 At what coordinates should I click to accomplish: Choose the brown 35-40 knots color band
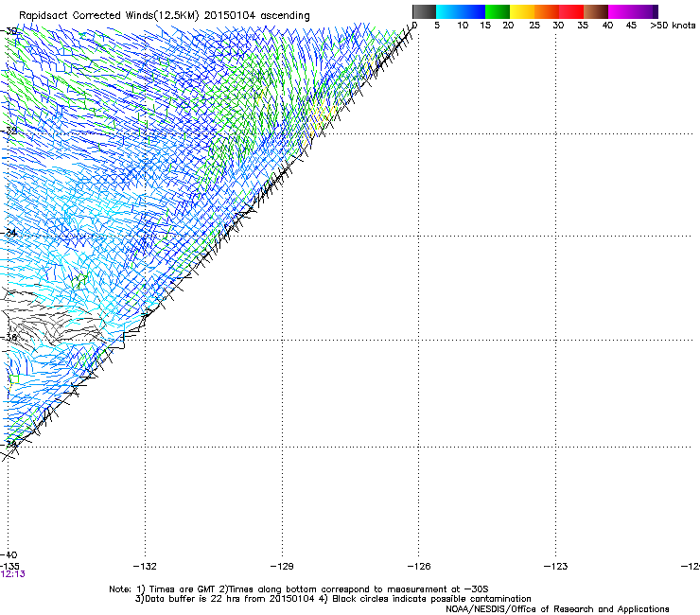pos(596,11)
